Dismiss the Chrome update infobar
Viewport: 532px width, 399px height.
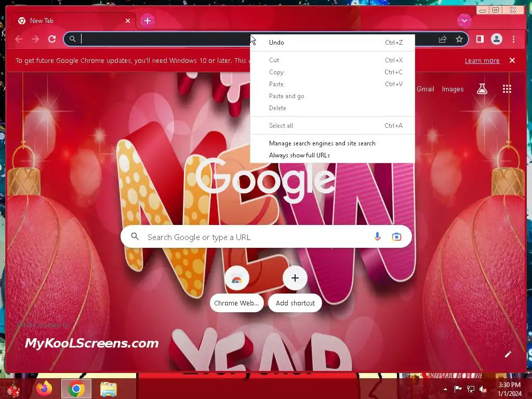click(x=512, y=60)
